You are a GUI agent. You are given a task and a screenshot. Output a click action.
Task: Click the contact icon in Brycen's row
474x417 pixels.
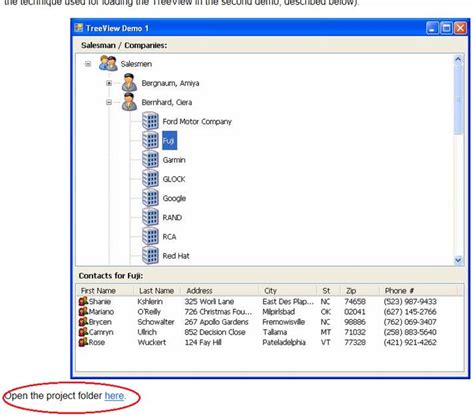pyautogui.click(x=83, y=322)
